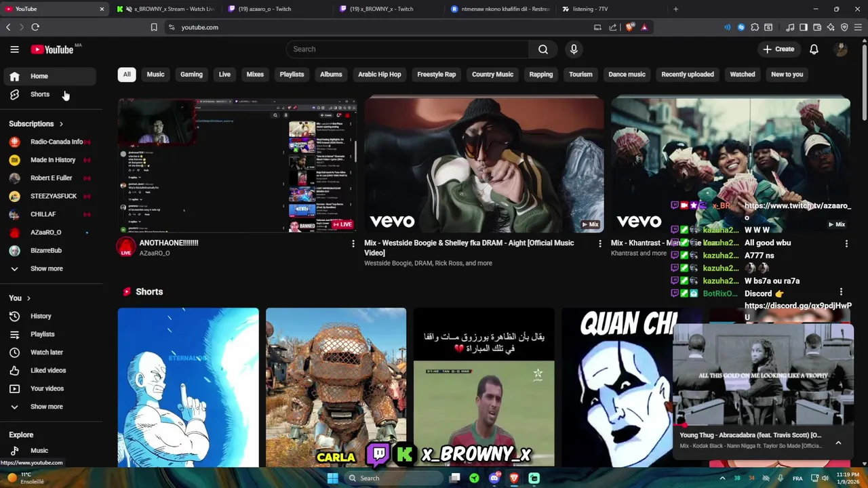Open Shorts in the sidebar
Image resolution: width=868 pixels, height=488 pixels.
49,94
